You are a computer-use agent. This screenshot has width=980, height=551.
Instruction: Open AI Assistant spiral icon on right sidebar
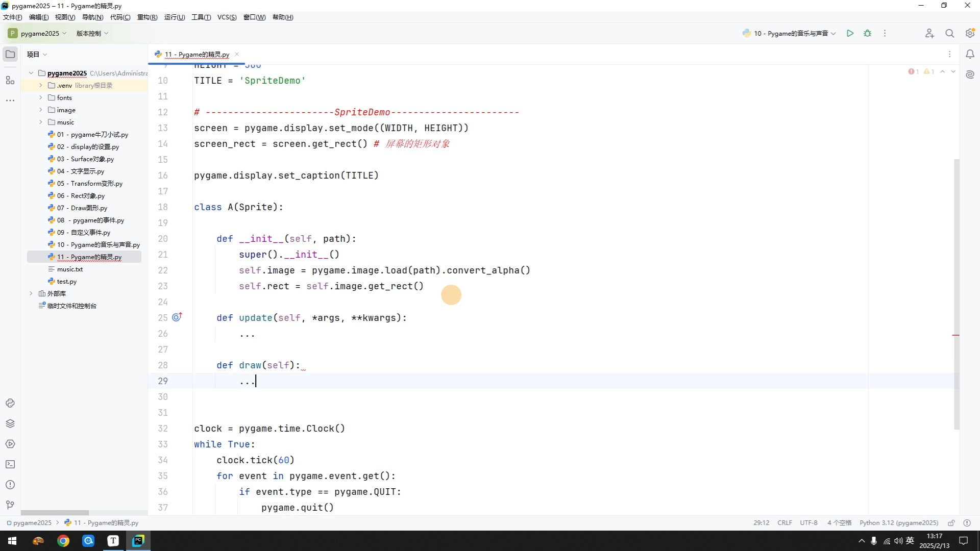(970, 74)
